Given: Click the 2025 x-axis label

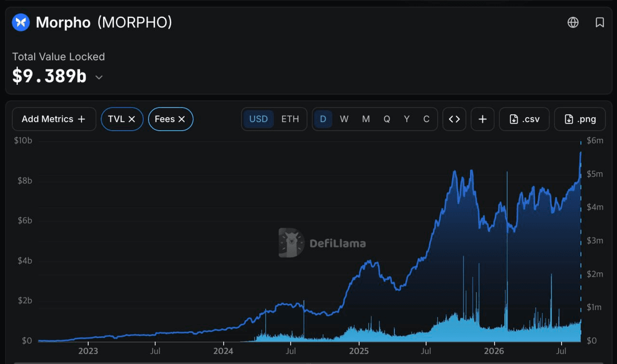Looking at the screenshot, I should coord(359,351).
